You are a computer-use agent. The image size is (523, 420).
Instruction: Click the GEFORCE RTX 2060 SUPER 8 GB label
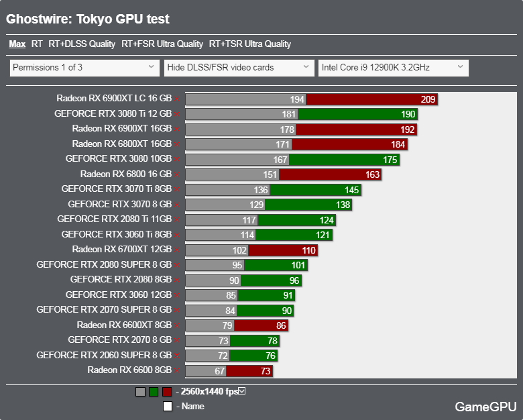pos(104,355)
